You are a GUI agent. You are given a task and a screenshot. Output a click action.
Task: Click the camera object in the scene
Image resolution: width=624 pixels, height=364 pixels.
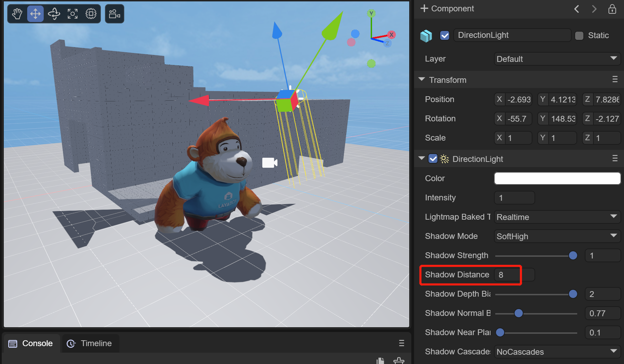point(269,163)
